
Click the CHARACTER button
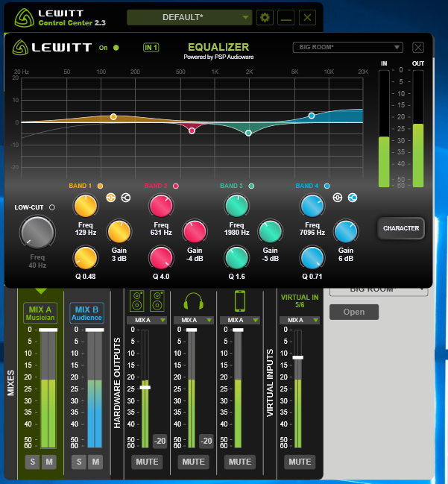tap(401, 228)
